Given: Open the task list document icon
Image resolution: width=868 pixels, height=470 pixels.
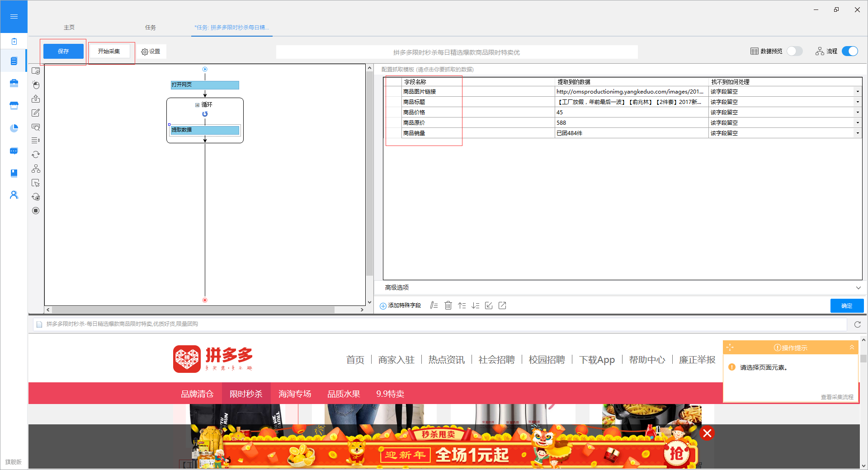Looking at the screenshot, I should click(x=14, y=61).
